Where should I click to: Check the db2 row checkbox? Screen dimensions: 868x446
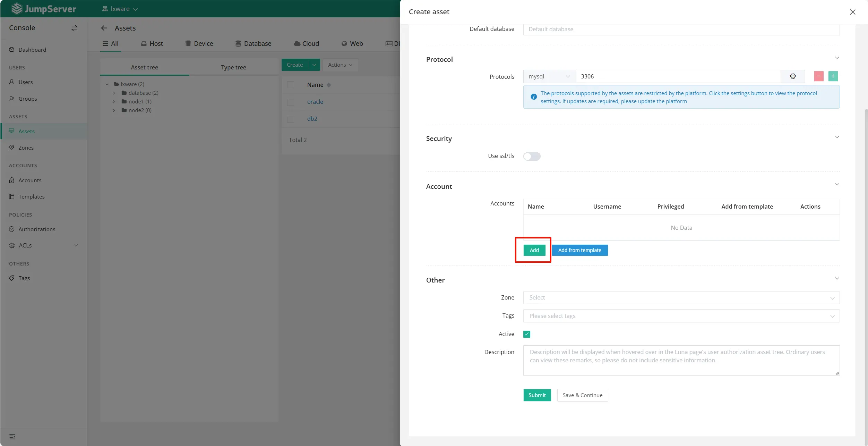291,119
